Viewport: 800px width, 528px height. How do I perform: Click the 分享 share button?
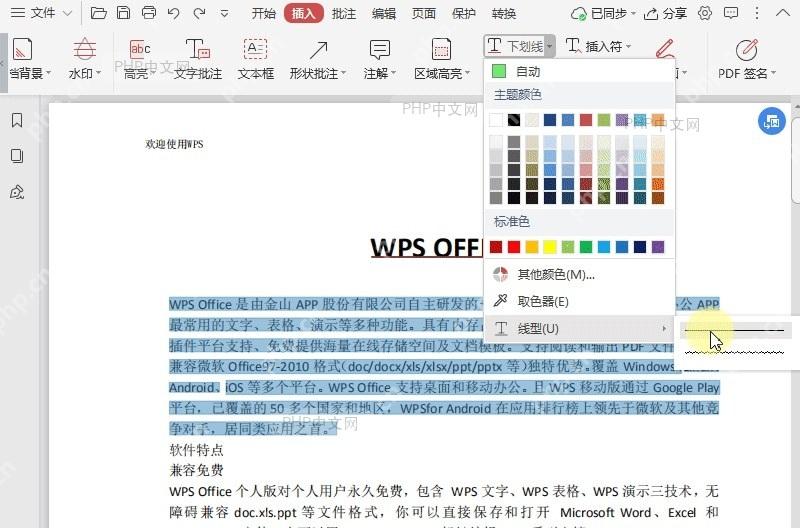click(x=665, y=14)
